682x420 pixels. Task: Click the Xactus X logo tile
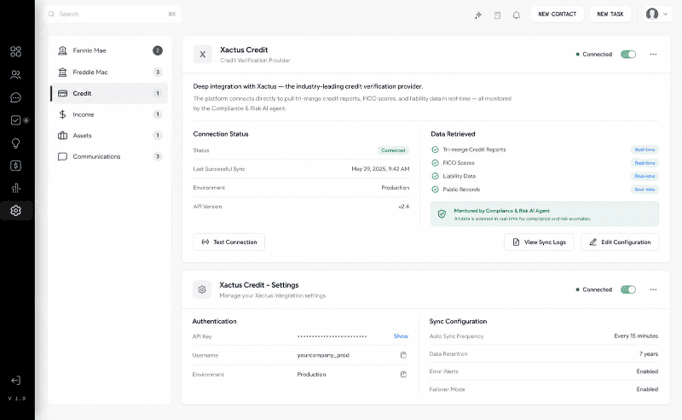(202, 54)
